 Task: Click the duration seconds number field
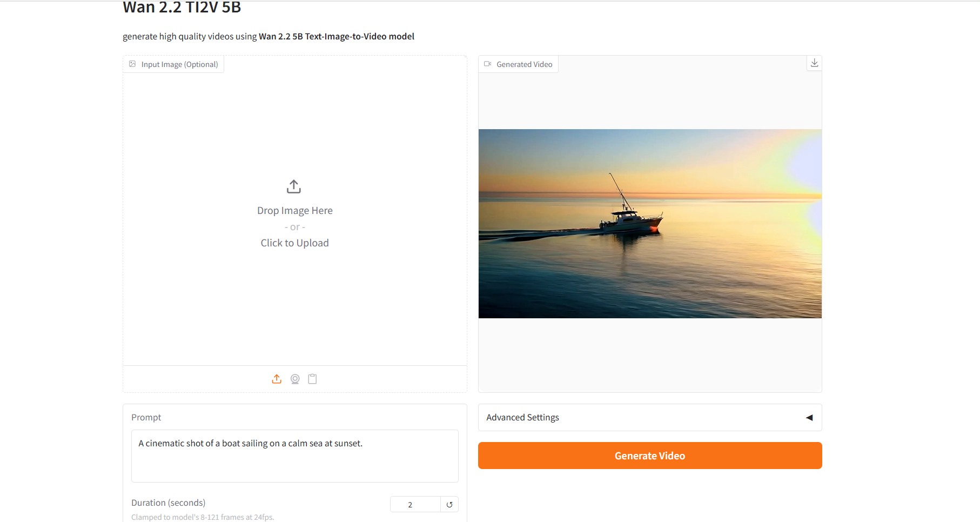click(415, 504)
